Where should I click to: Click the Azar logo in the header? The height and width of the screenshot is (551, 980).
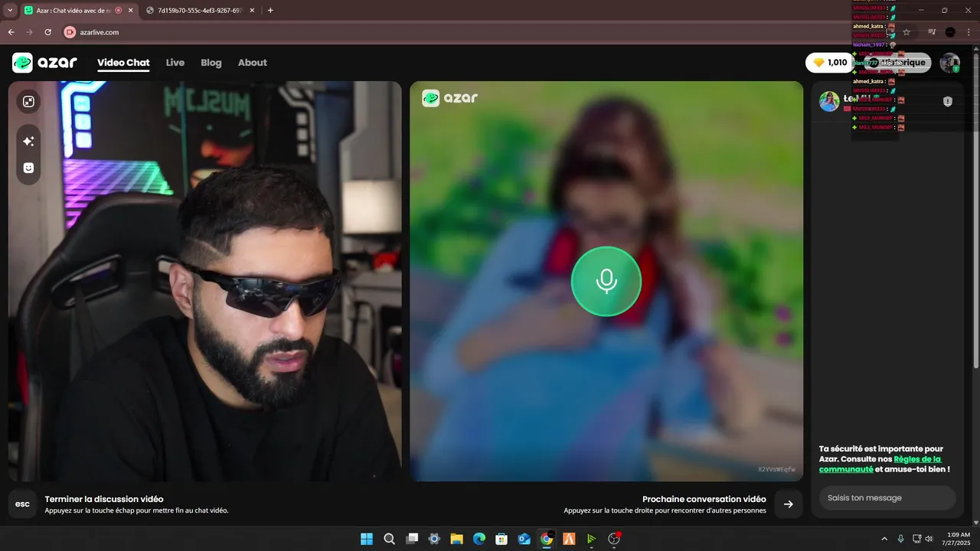pos(44,63)
